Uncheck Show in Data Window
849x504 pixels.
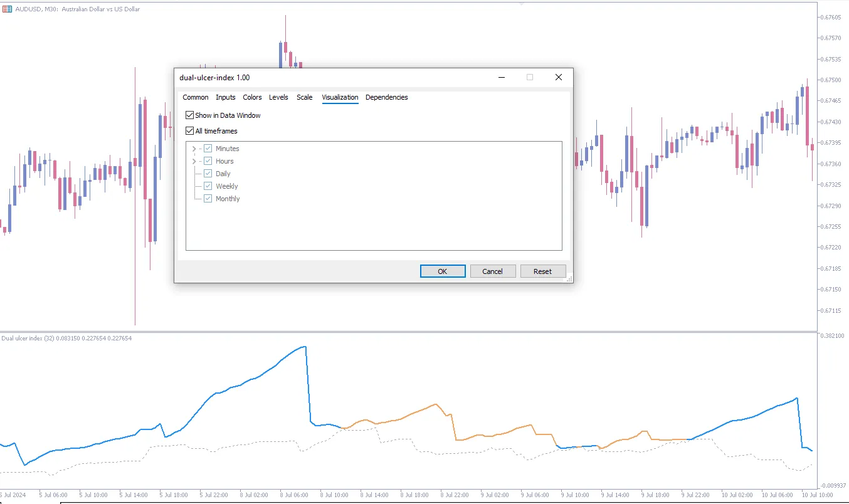coord(190,115)
